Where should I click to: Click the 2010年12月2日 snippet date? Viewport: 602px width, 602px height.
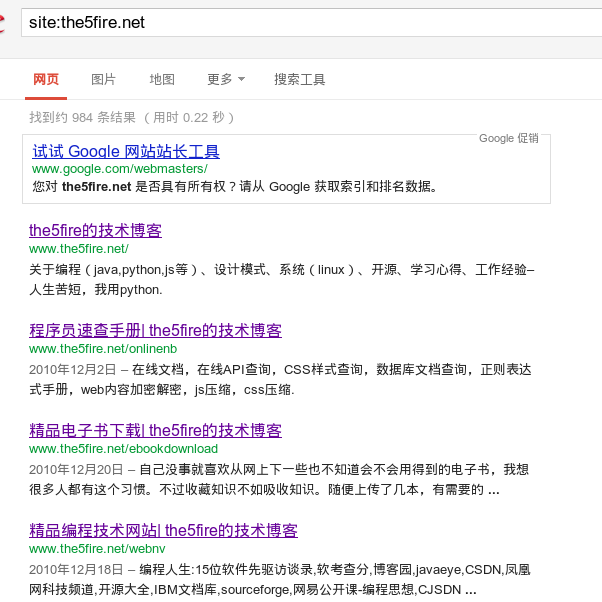click(x=72, y=370)
